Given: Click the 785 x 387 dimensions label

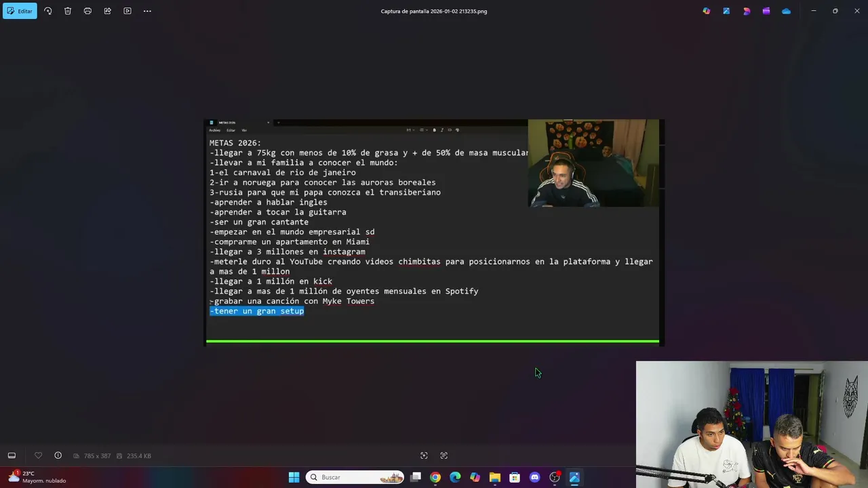Looking at the screenshot, I should (97, 456).
